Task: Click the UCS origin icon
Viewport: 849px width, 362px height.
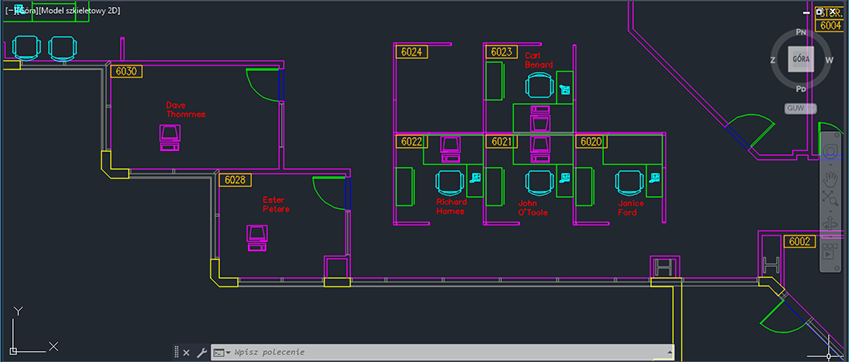Action: coord(14,351)
